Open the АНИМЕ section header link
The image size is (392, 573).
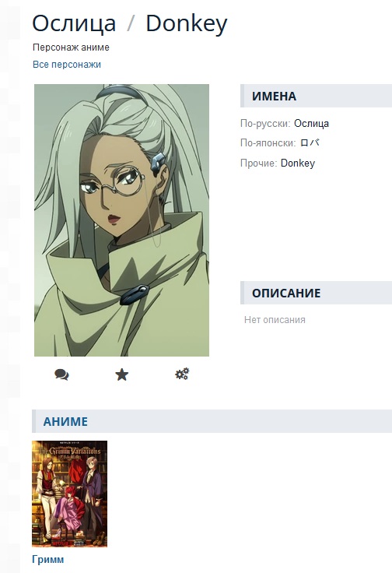pyautogui.click(x=65, y=421)
